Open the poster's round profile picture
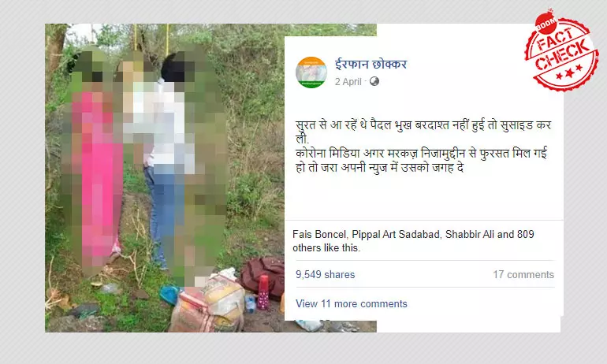 click(x=311, y=72)
